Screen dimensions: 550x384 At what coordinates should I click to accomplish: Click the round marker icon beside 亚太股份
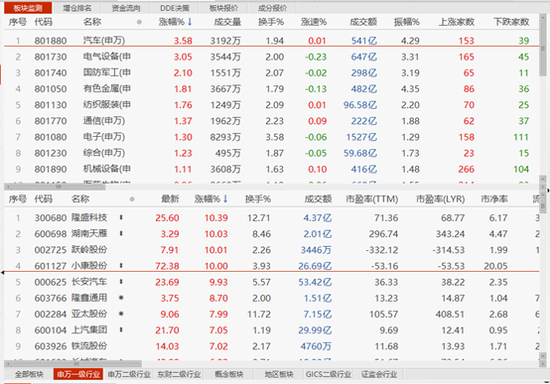coord(121,314)
